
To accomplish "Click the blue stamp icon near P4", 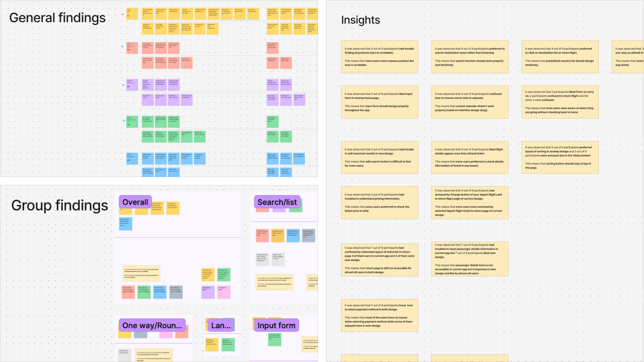I will pyautogui.click(x=123, y=85).
